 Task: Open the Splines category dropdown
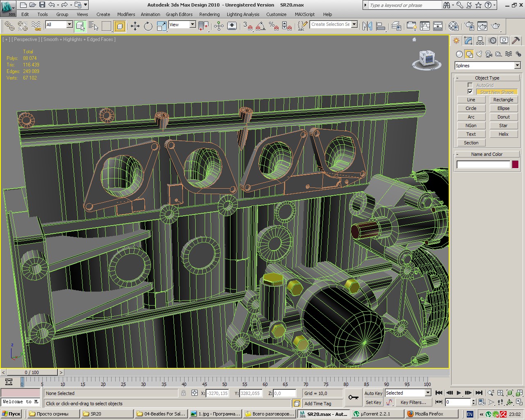point(517,66)
